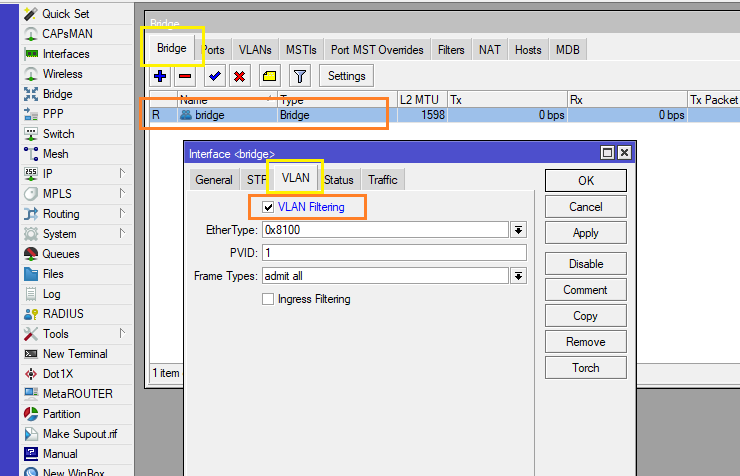Image resolution: width=740 pixels, height=476 pixels.
Task: Click the blue plus Add icon
Action: click(160, 76)
